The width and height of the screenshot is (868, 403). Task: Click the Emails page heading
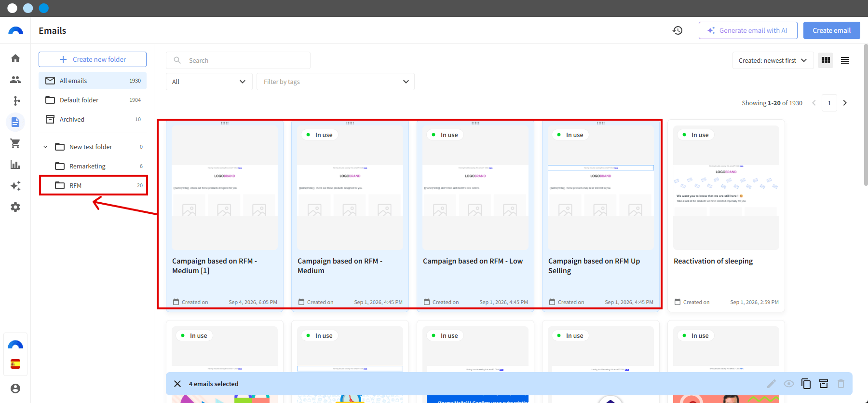point(53,30)
